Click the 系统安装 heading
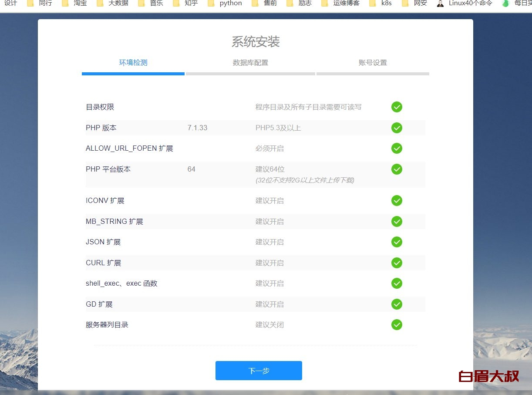 tap(256, 42)
